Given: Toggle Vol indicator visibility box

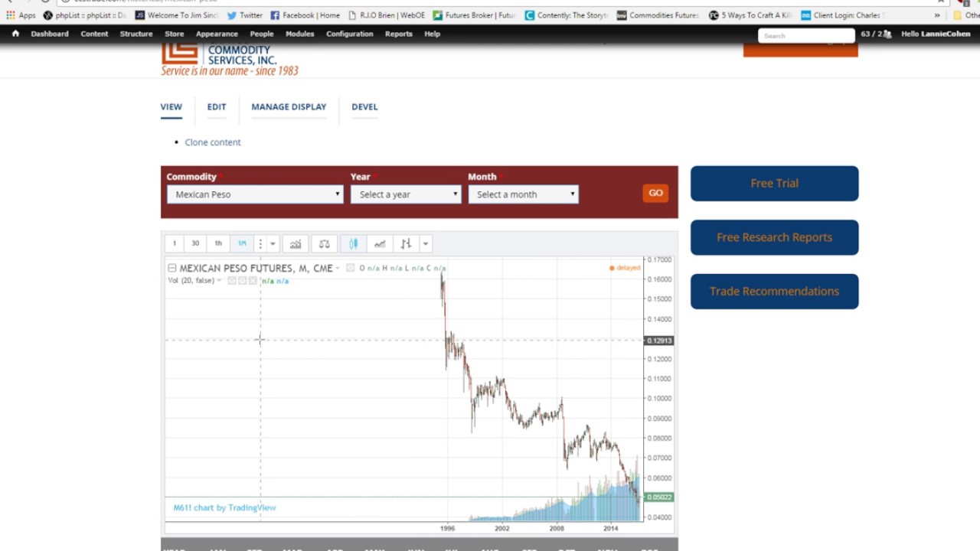Looking at the screenshot, I should [232, 281].
